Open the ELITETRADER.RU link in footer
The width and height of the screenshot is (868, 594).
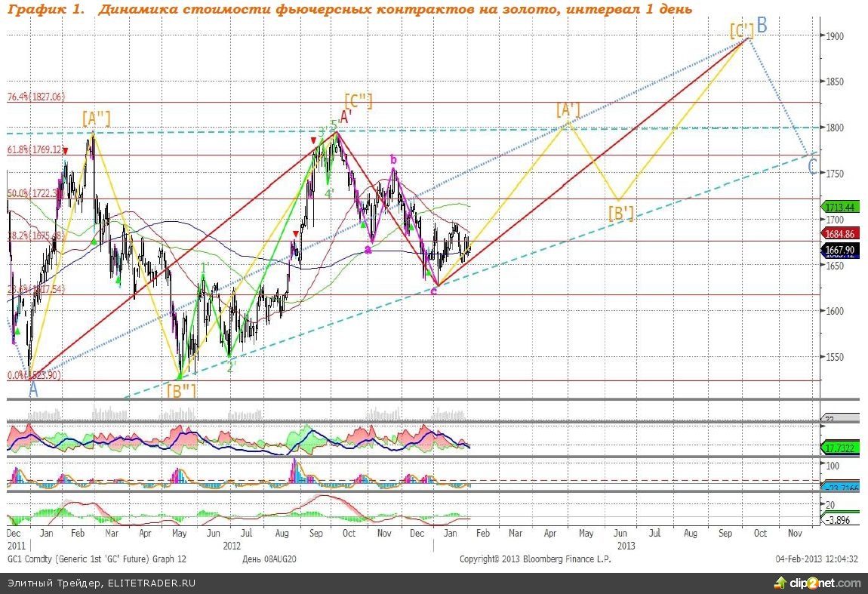tap(150, 583)
